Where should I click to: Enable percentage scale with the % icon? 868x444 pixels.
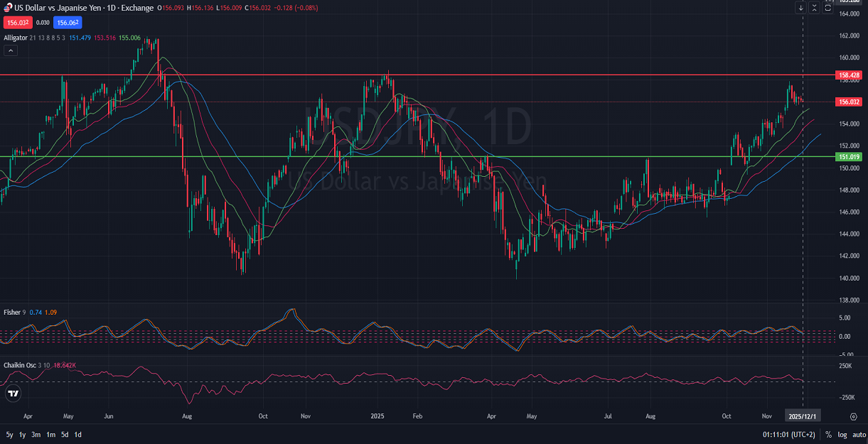pyautogui.click(x=827, y=433)
